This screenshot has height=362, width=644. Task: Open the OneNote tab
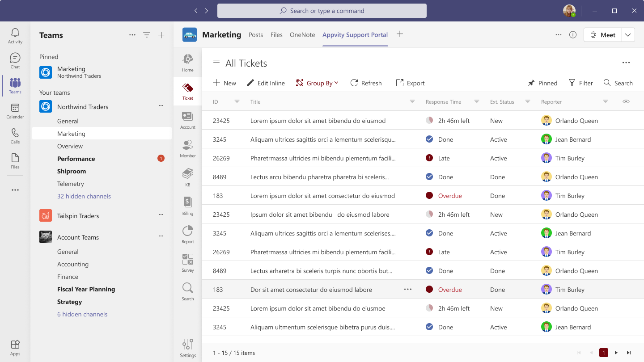pyautogui.click(x=302, y=34)
